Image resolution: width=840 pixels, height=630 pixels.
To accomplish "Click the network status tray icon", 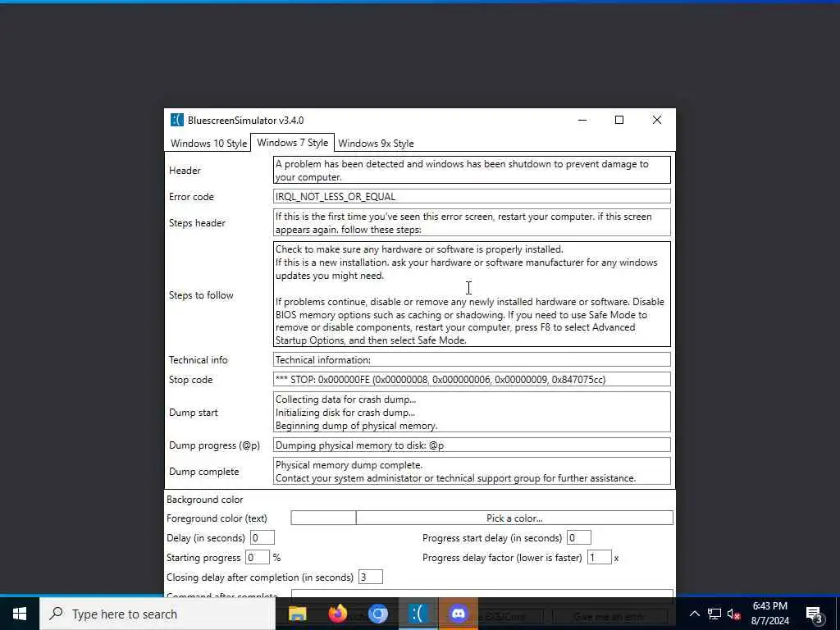I will [x=714, y=614].
